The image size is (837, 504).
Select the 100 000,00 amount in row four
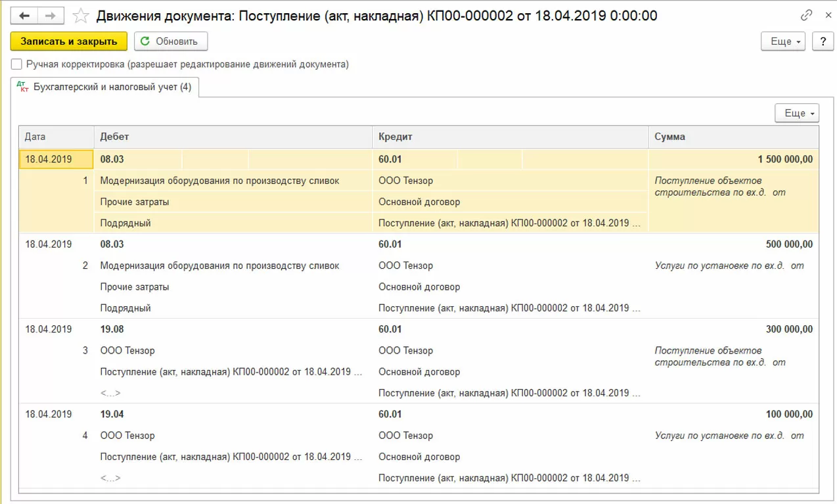pos(789,415)
